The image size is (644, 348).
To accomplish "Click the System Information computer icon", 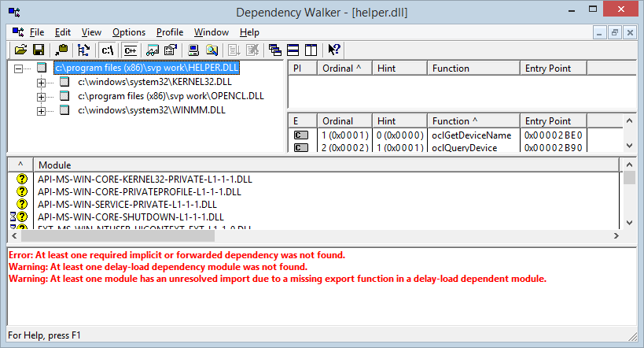I will coord(193,50).
